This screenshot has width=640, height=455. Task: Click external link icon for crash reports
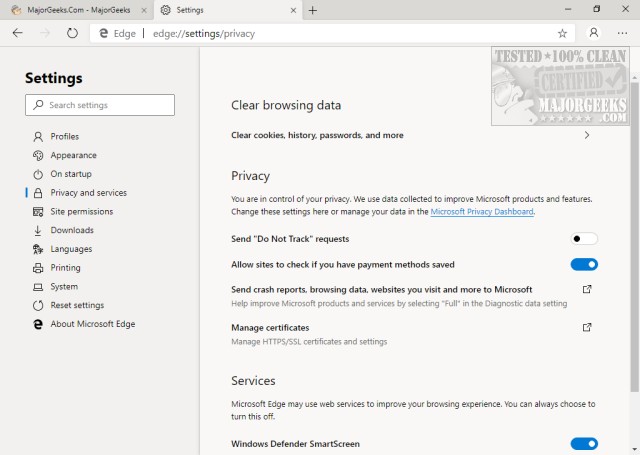[587, 289]
